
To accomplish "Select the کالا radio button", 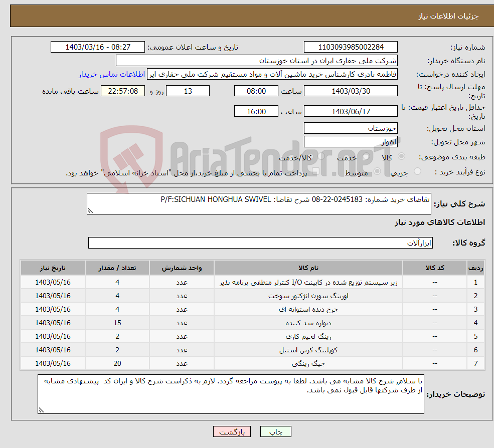I will point(401,156).
